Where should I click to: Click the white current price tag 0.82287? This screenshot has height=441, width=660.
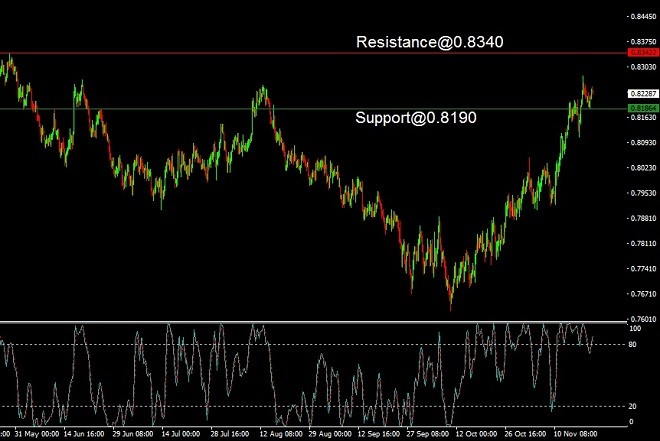pos(643,93)
